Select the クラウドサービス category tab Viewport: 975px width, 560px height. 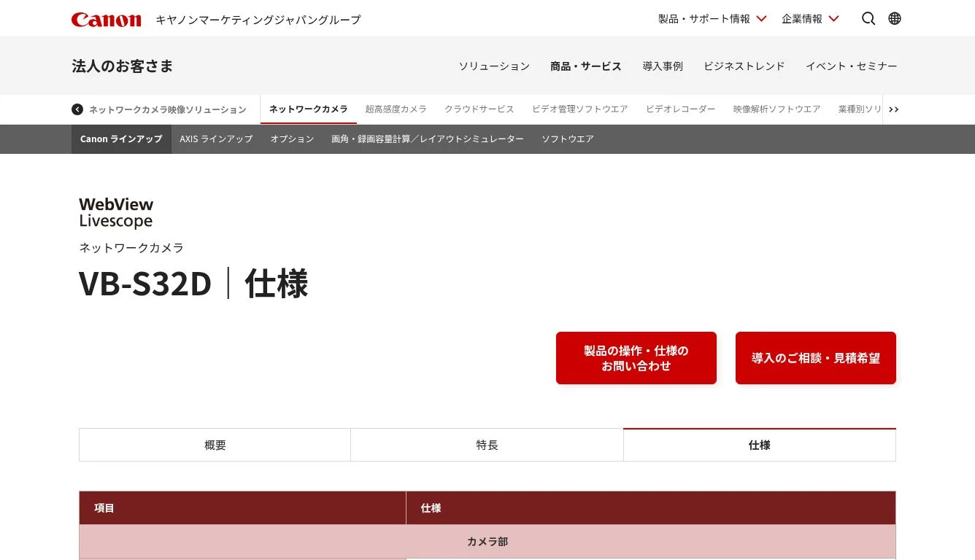pyautogui.click(x=479, y=109)
